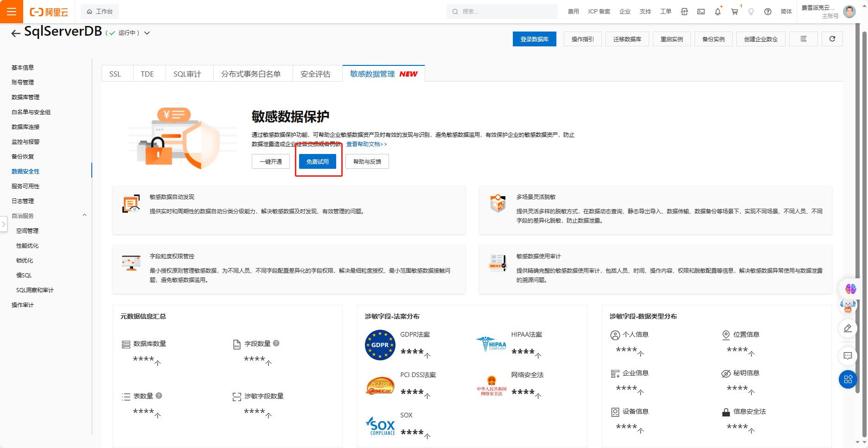Open the ICP 备案 header menu
Viewport: 868px width, 448px height.
(x=599, y=12)
